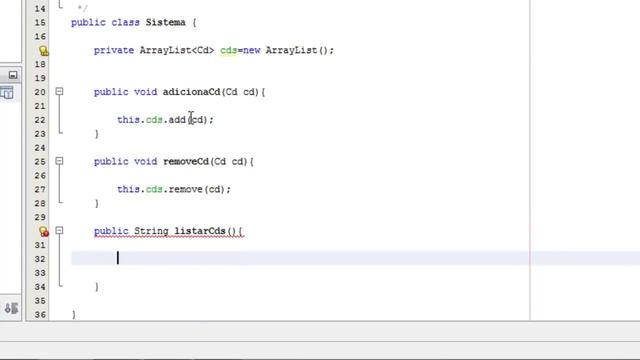The height and width of the screenshot is (360, 640).
Task: Click the class name Sistema
Action: coord(166,22)
